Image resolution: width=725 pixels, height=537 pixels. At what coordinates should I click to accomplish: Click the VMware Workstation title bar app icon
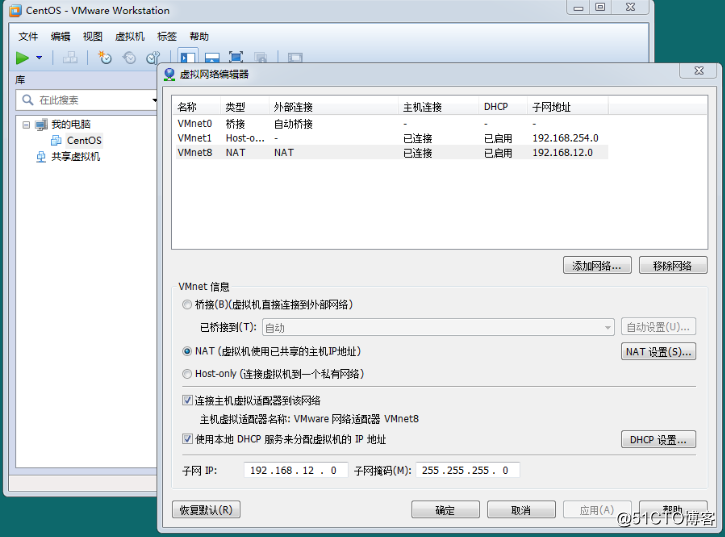pos(15,10)
